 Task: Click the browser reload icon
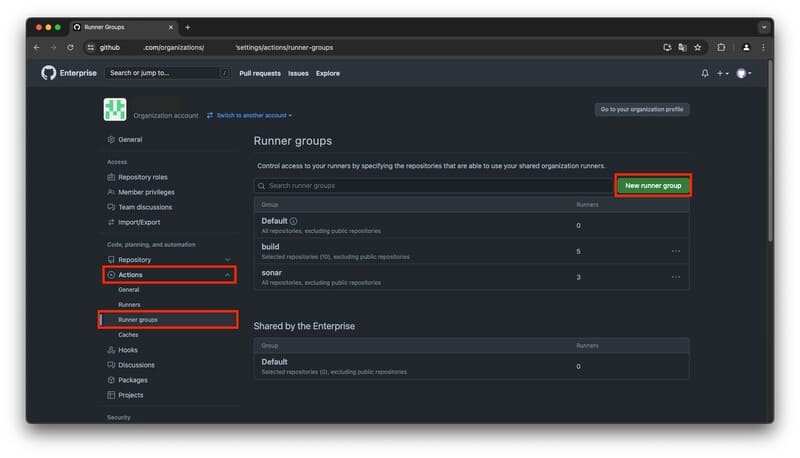coord(70,47)
